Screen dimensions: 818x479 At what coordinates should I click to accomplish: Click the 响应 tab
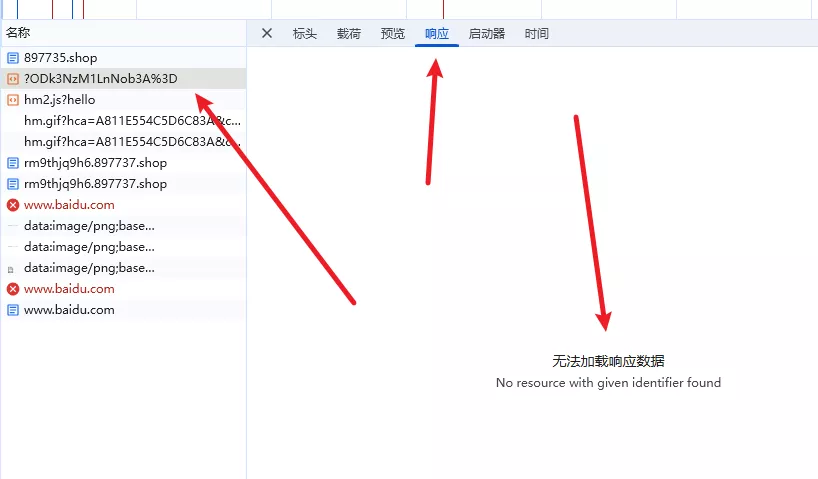(437, 34)
